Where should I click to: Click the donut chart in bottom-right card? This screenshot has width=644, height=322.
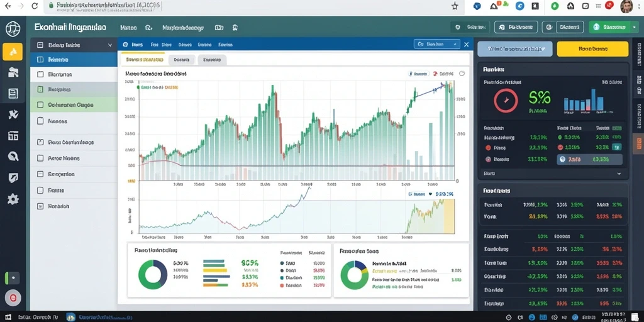[x=355, y=275]
